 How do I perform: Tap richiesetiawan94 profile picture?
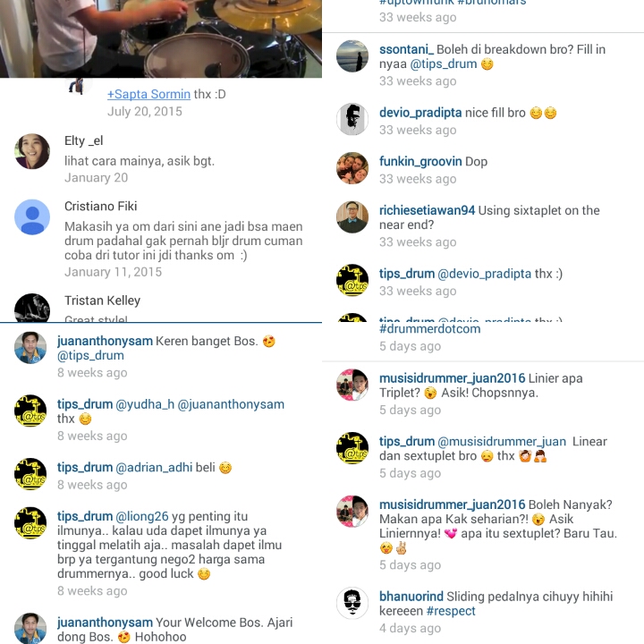(352, 216)
